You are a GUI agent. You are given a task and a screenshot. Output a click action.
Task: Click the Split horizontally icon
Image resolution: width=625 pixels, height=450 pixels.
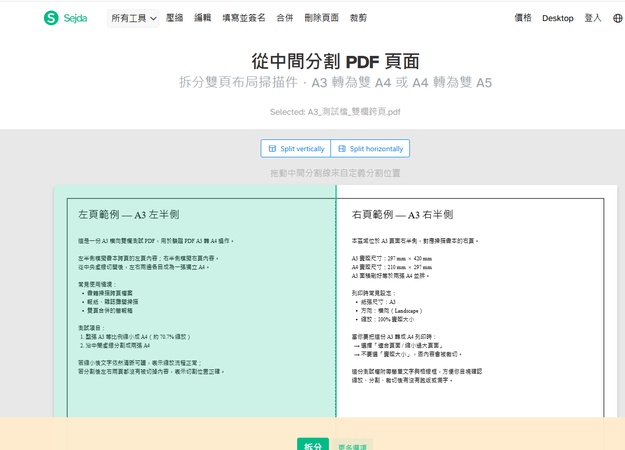(342, 149)
